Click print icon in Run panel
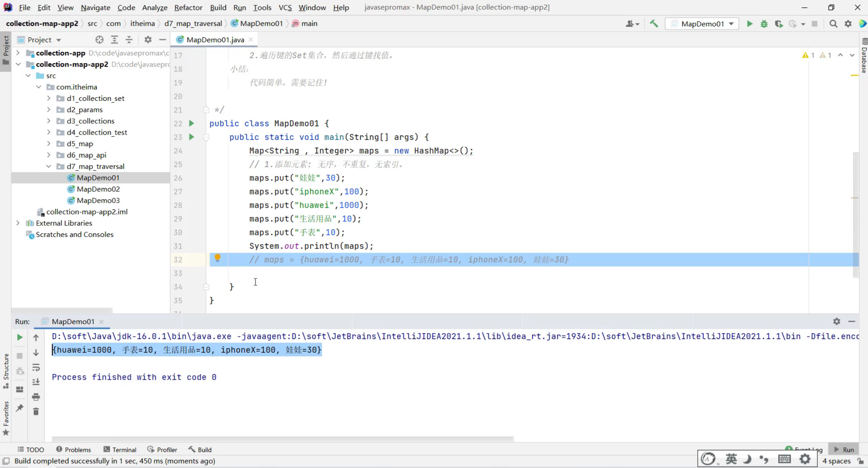The height and width of the screenshot is (468, 868). 36,397
